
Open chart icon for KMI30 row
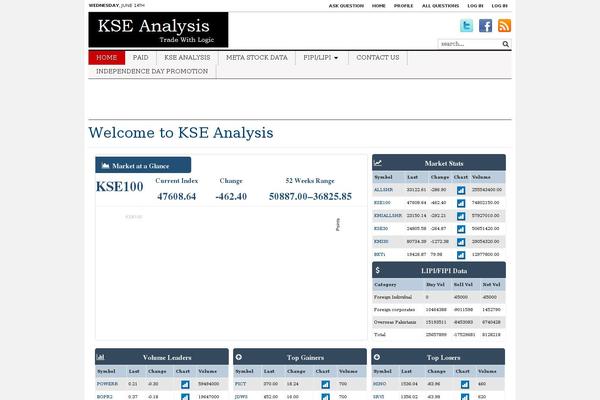pyautogui.click(x=461, y=242)
